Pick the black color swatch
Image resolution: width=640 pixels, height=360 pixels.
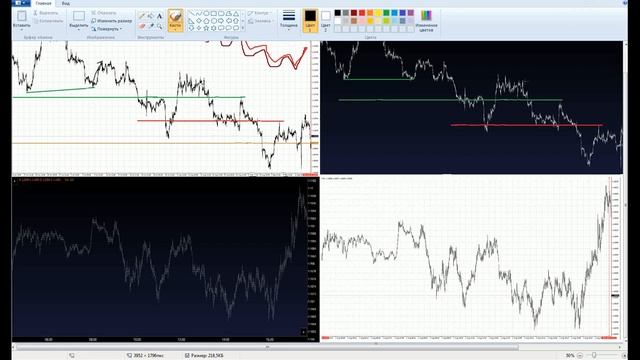pos(338,13)
